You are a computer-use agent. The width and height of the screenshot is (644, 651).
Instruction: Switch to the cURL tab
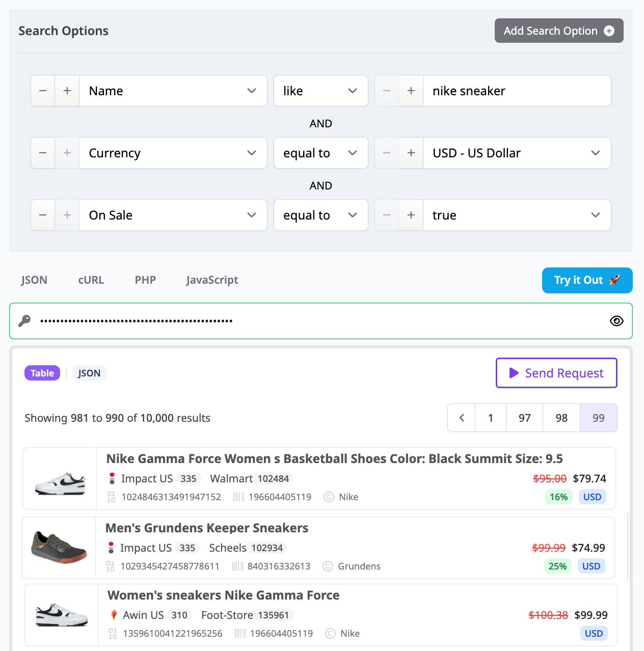[x=91, y=280]
